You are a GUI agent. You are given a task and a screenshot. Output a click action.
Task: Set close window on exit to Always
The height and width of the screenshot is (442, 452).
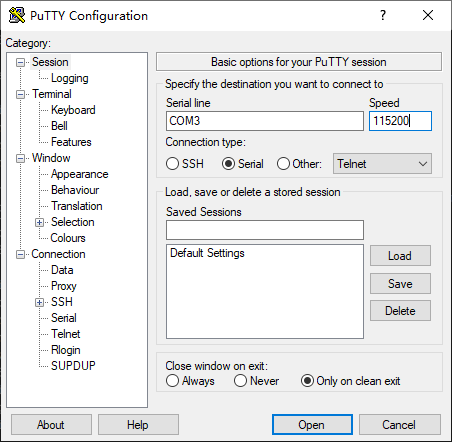click(172, 381)
